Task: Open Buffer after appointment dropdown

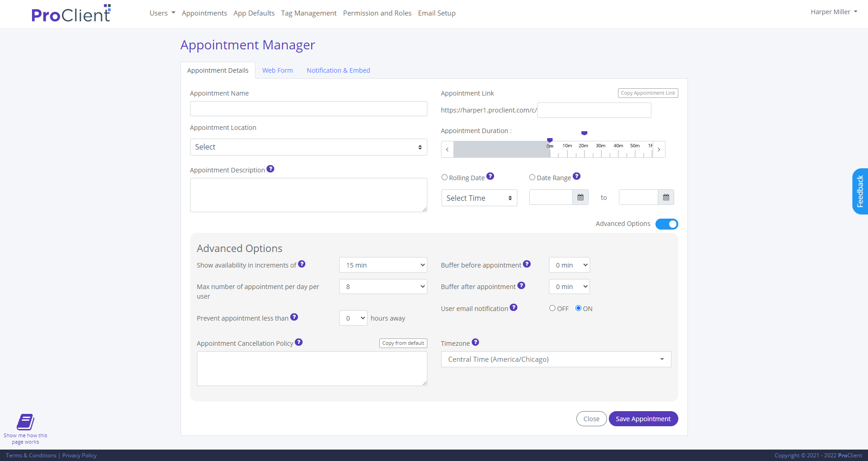Action: pos(569,287)
